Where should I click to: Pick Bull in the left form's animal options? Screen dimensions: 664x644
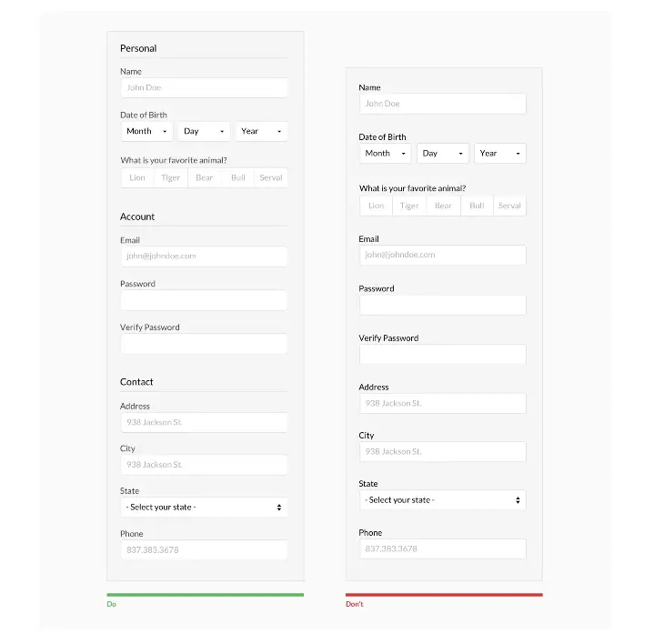coord(238,178)
